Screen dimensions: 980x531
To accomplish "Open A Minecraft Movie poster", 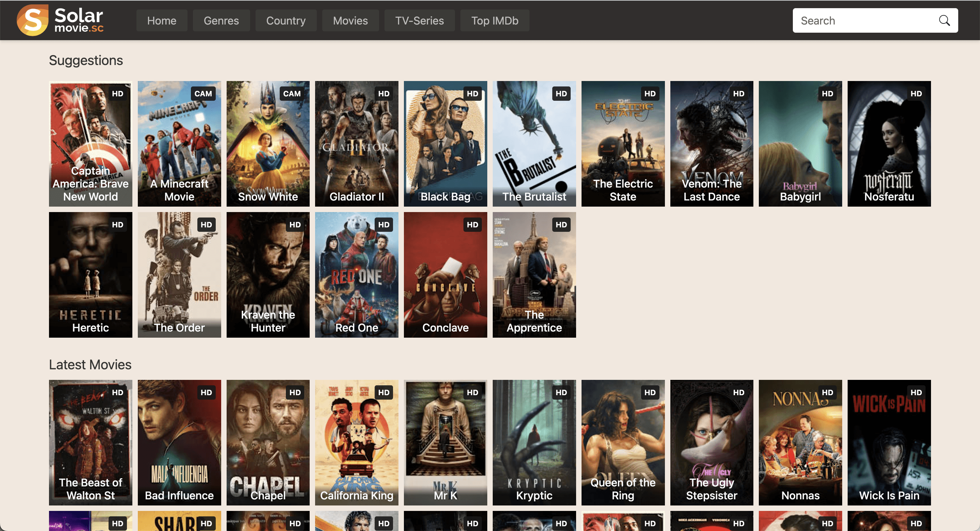I will pos(179,144).
